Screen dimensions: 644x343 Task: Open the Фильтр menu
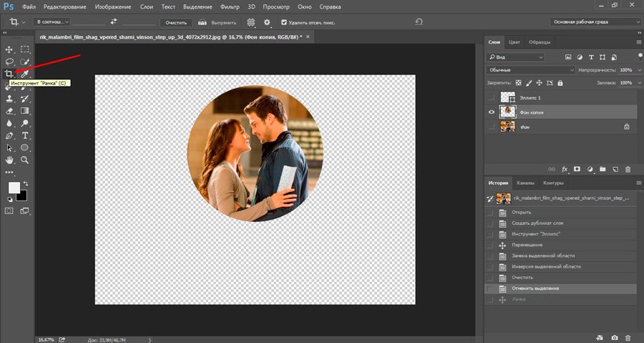coord(229,6)
